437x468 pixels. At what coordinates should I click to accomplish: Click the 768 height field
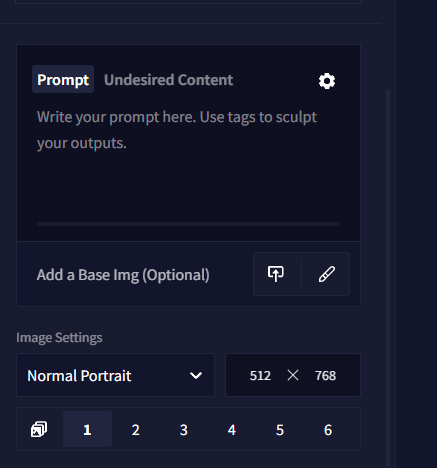pyautogui.click(x=326, y=376)
